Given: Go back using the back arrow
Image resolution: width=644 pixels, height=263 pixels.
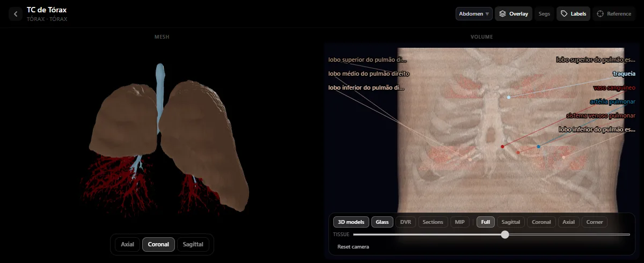Looking at the screenshot, I should (16, 14).
